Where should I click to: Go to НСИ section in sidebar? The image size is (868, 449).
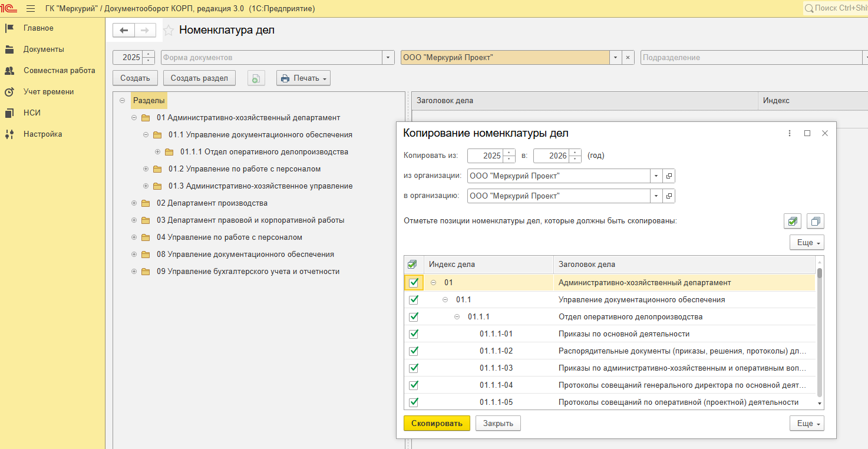pos(32,113)
